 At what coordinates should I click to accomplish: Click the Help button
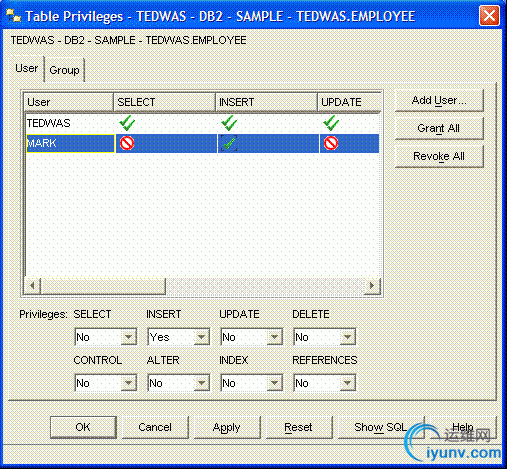coord(463,427)
